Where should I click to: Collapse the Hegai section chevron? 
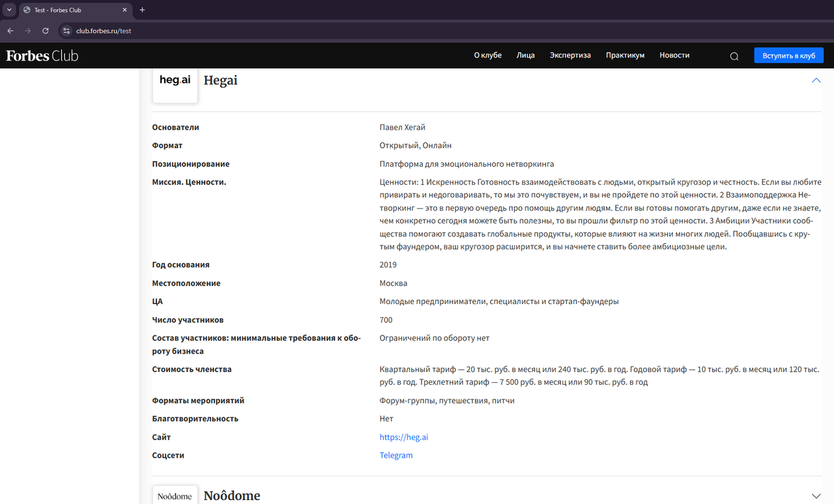[816, 80]
